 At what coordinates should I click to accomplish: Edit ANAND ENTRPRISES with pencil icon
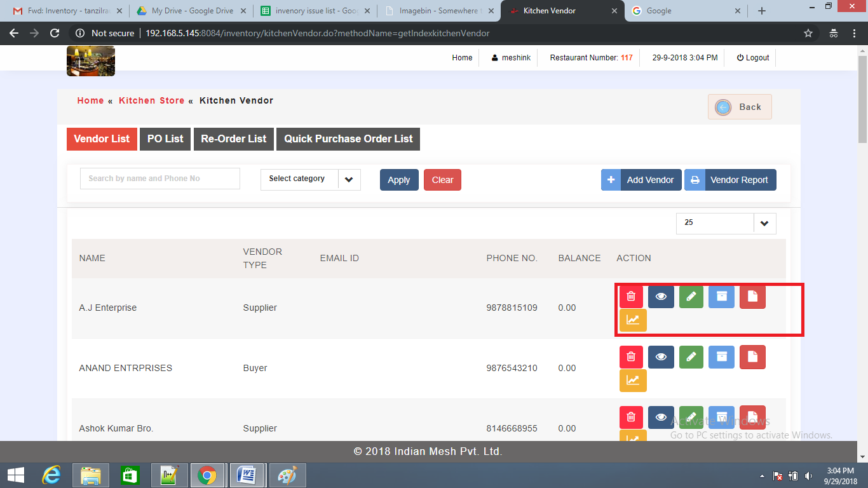tap(691, 357)
